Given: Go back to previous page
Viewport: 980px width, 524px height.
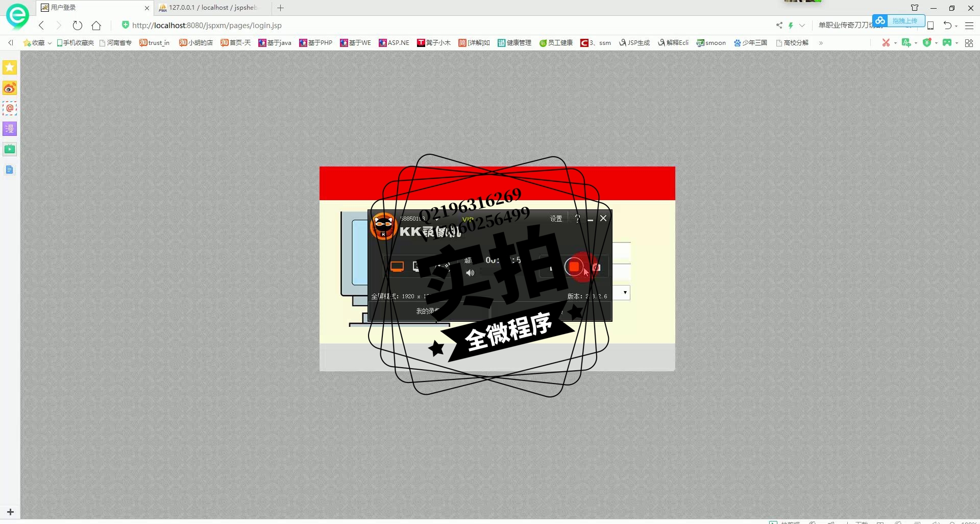Looking at the screenshot, I should click(x=41, y=26).
